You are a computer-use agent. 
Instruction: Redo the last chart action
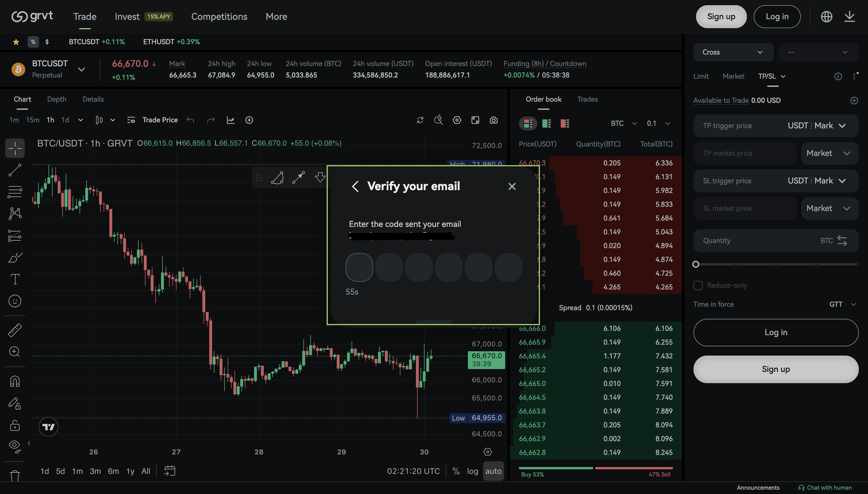(x=211, y=120)
